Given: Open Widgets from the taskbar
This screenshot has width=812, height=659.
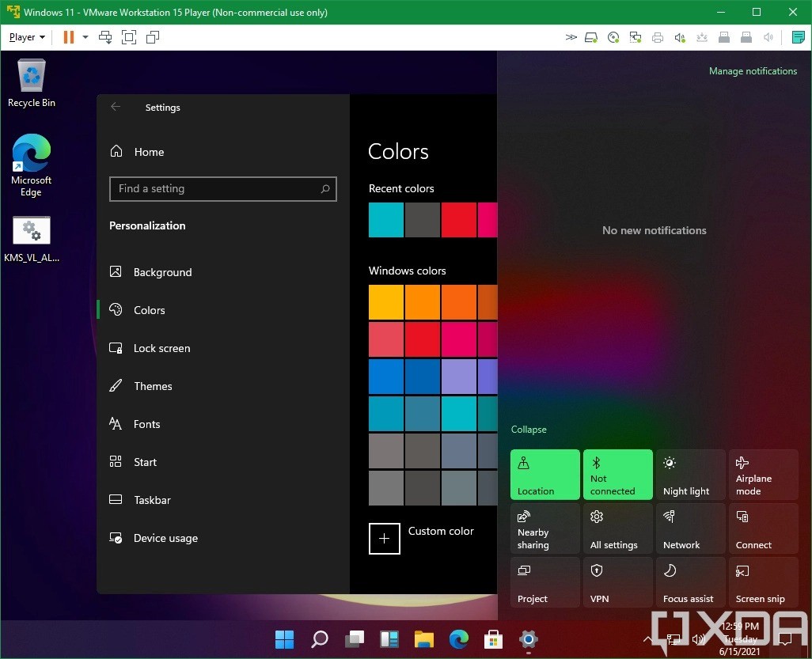Looking at the screenshot, I should tap(389, 639).
